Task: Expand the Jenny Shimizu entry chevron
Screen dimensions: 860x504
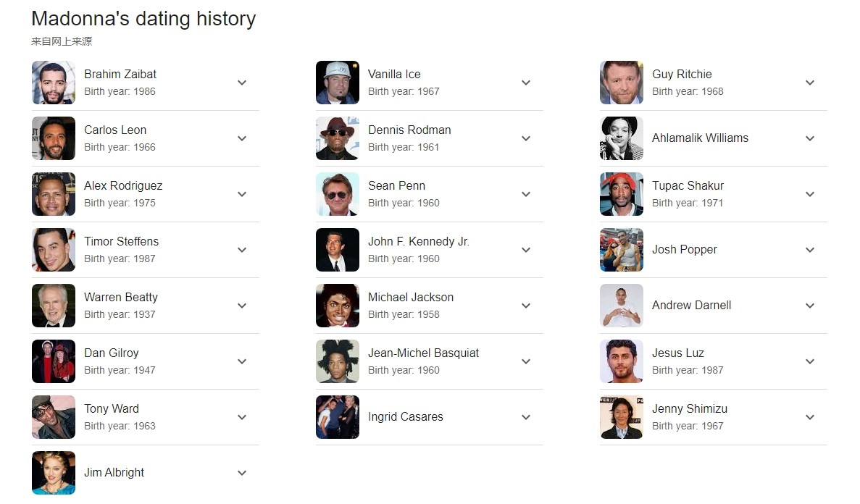Action: 810,417
